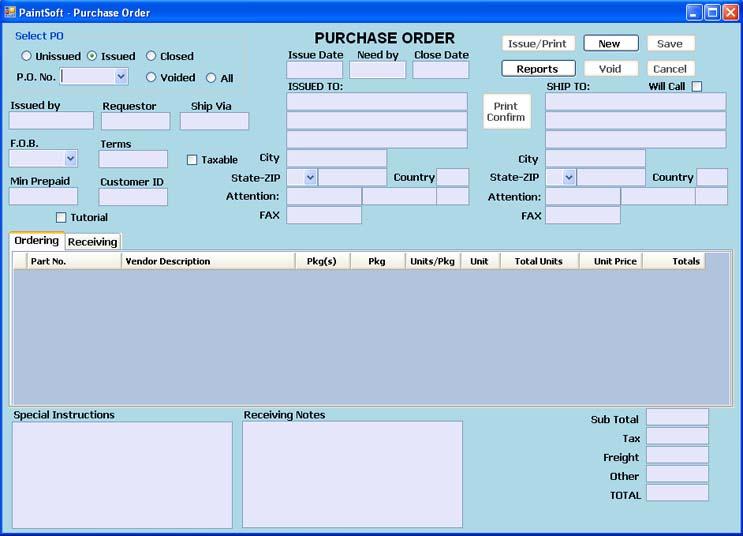Click the Ship To City field
This screenshot has height=536, width=743.
coord(595,158)
